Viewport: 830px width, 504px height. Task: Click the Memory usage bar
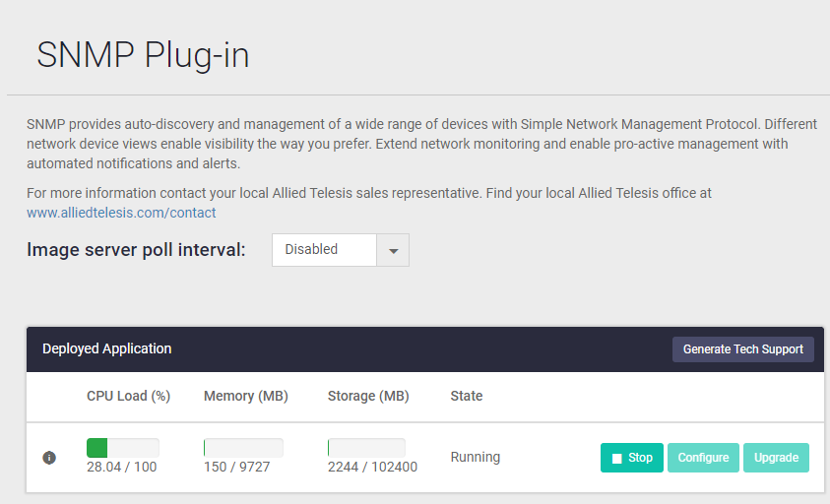point(243,448)
